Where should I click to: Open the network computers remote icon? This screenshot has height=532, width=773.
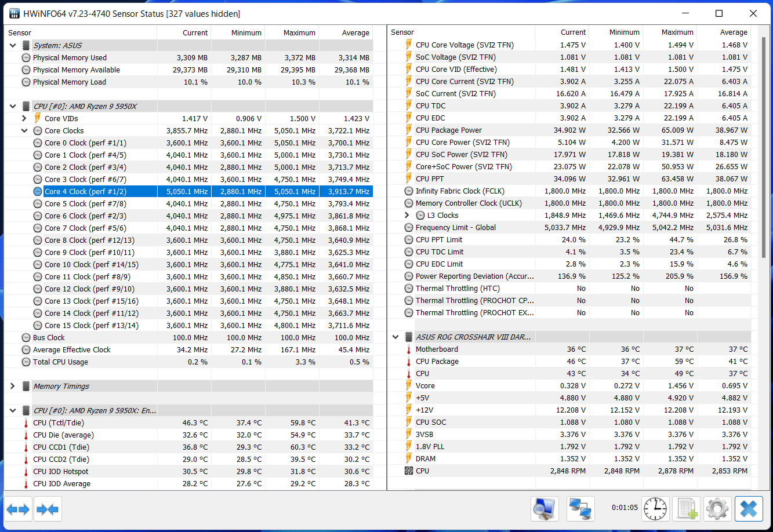point(579,509)
